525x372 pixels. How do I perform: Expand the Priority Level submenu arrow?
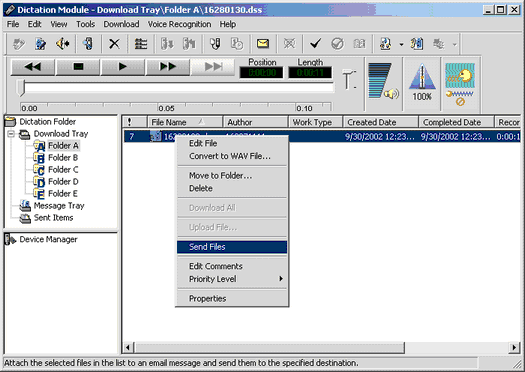(x=281, y=279)
